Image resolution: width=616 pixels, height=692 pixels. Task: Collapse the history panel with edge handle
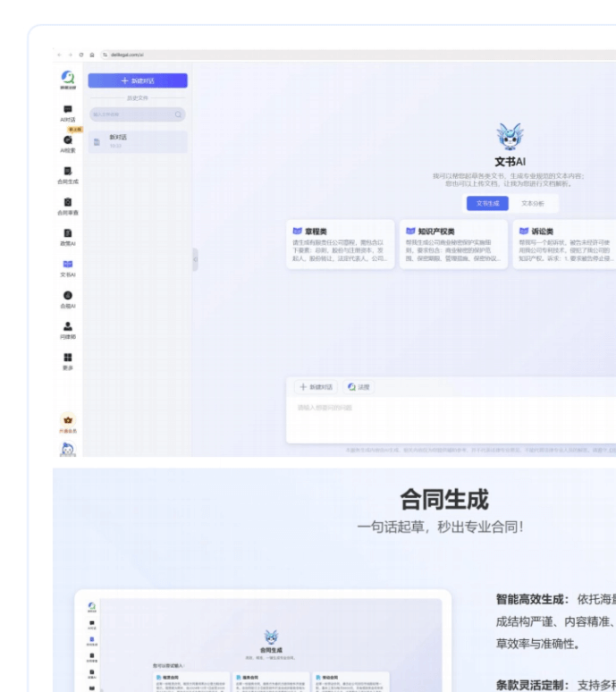tap(195, 259)
